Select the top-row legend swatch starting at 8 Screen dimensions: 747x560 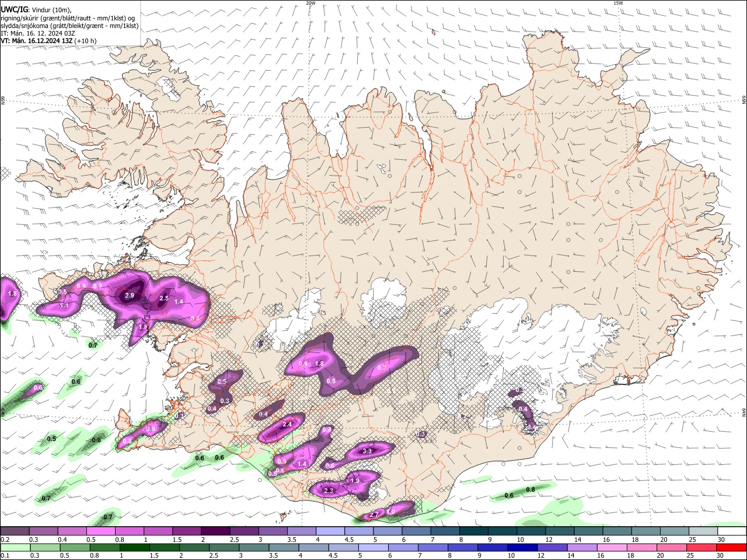click(474, 531)
